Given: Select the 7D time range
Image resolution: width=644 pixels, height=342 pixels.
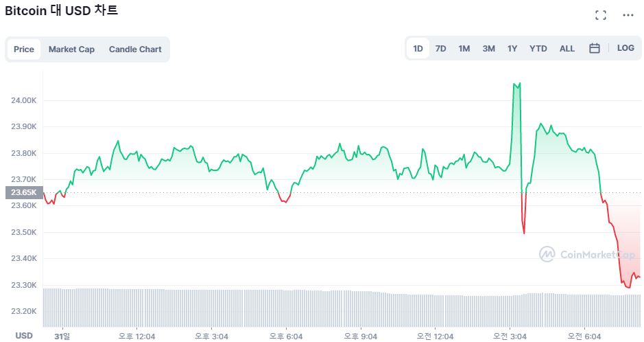Looking at the screenshot, I should [441, 49].
